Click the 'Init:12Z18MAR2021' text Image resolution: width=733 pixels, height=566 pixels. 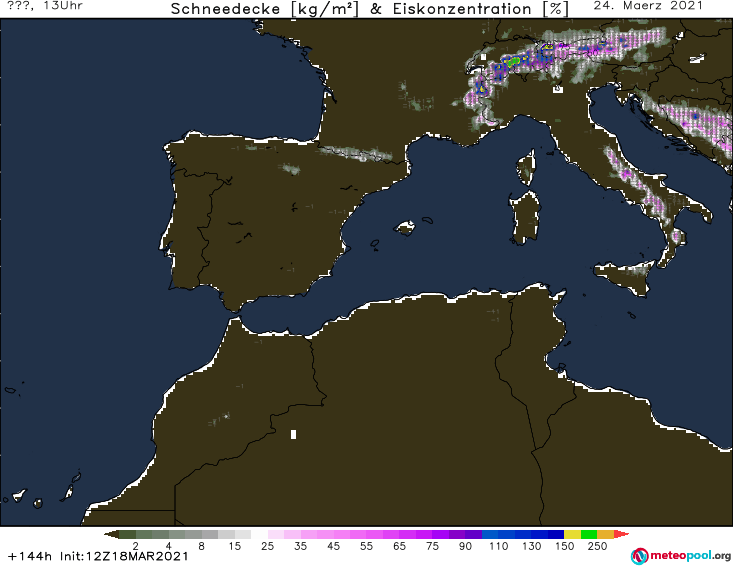pyautogui.click(x=124, y=556)
